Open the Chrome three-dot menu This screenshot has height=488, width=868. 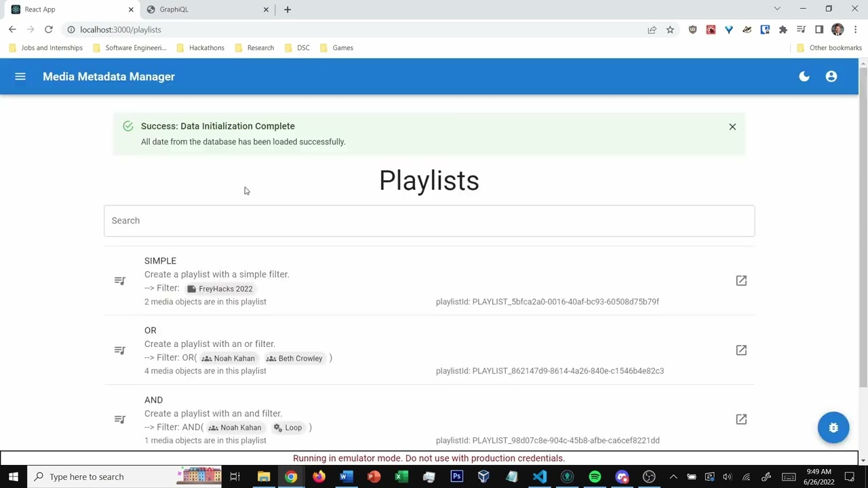855,30
